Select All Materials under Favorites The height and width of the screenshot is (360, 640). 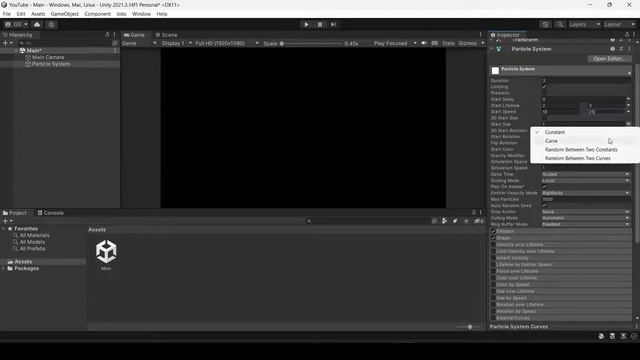coord(35,235)
